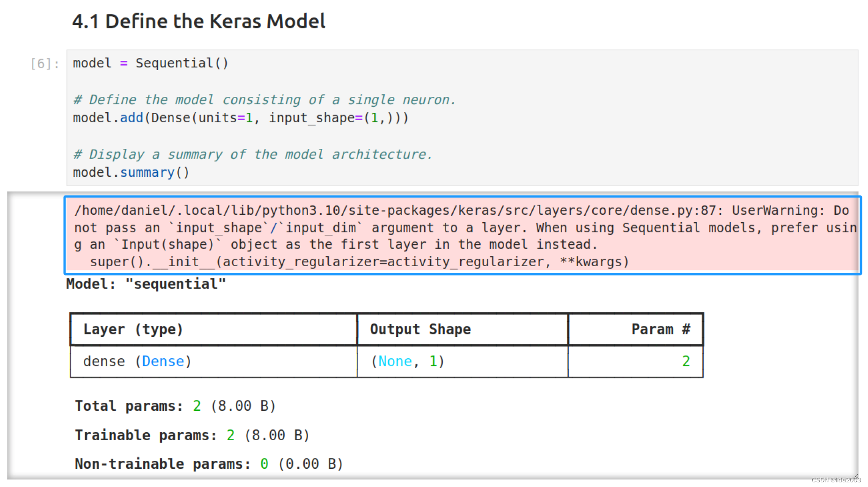The image size is (868, 487).
Task: Click the 'Total params: 2 (8.00 B)' line
Action: click(x=176, y=406)
